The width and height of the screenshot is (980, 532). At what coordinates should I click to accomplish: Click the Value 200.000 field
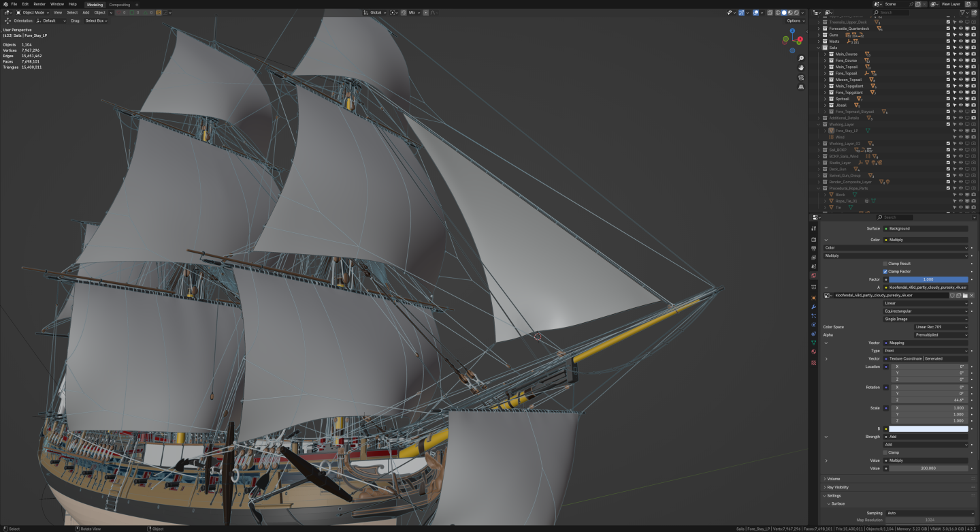pyautogui.click(x=929, y=469)
